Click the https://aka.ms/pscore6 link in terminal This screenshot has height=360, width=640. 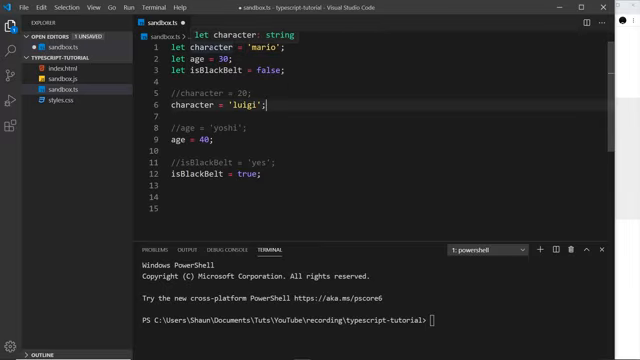338,298
